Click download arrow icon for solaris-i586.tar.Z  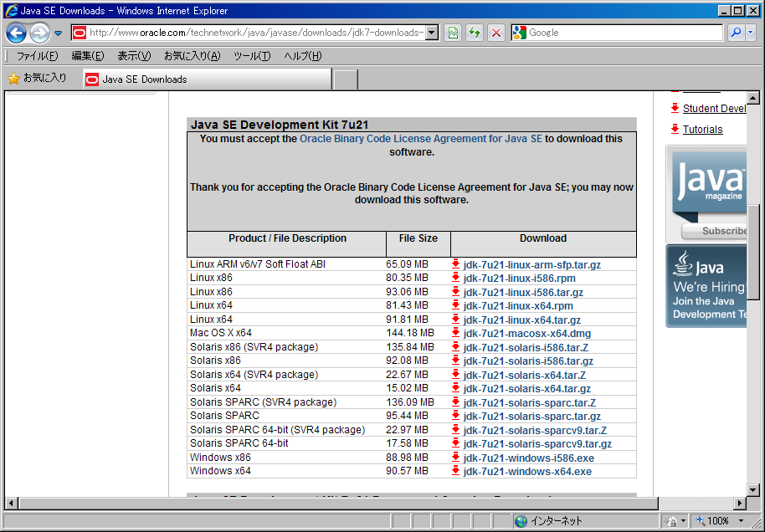[x=455, y=346]
